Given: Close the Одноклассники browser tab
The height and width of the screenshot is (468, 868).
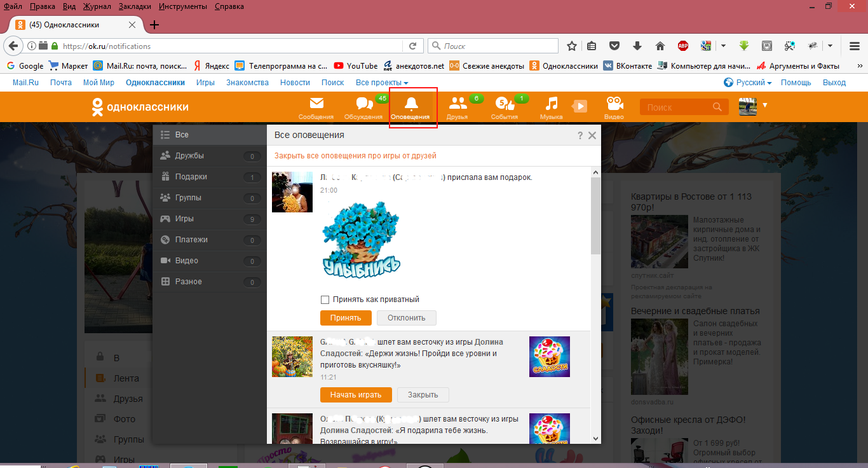Looking at the screenshot, I should click(x=132, y=25).
